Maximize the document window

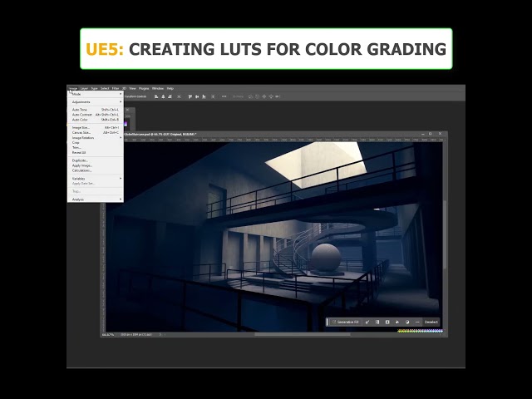click(431, 134)
